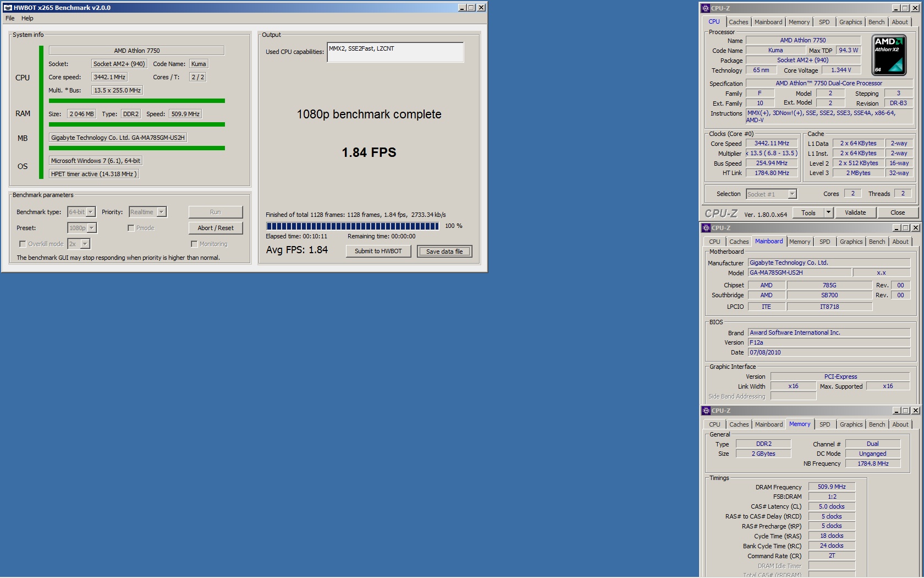Screen dimensions: 924x578
Task: Click the Code Name Kuma value in CPU-Z
Action: coord(776,50)
